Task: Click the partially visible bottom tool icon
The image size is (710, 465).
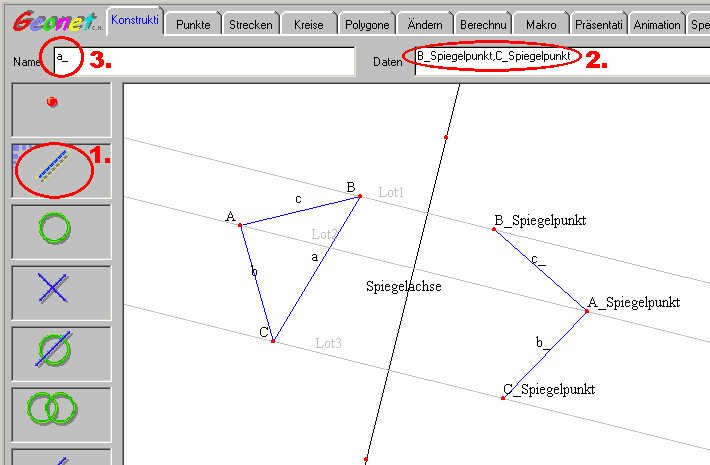Action: tap(53, 458)
